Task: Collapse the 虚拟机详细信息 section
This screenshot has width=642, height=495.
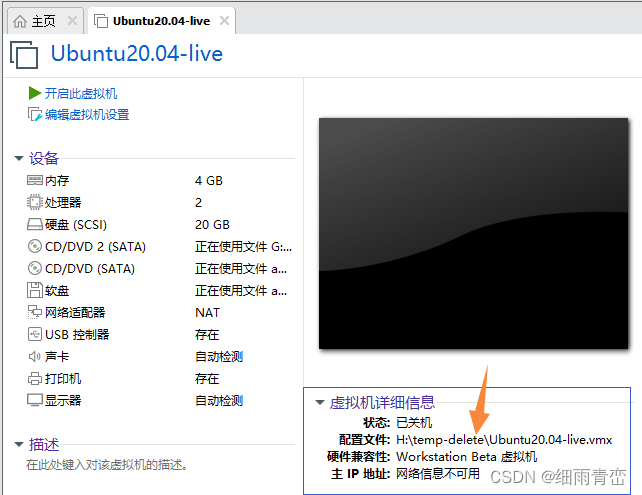Action: (320, 402)
